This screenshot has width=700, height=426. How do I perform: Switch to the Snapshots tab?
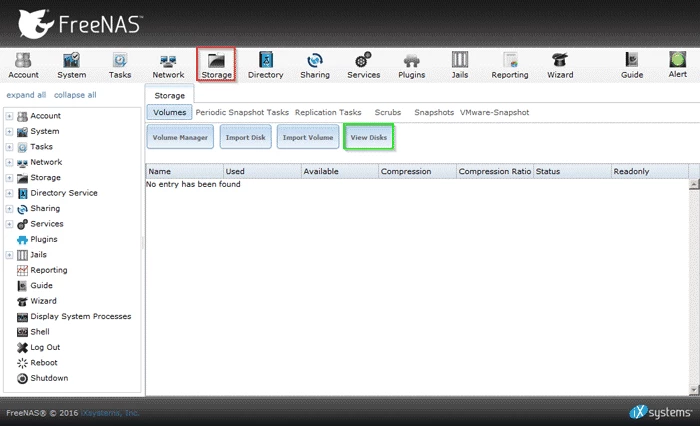[x=434, y=113]
